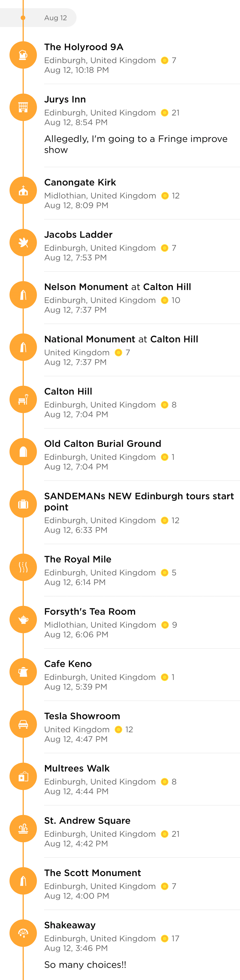This screenshot has width=240, height=980.
Task: Click the park bench icon beside Calton Hill
Action: point(23,399)
